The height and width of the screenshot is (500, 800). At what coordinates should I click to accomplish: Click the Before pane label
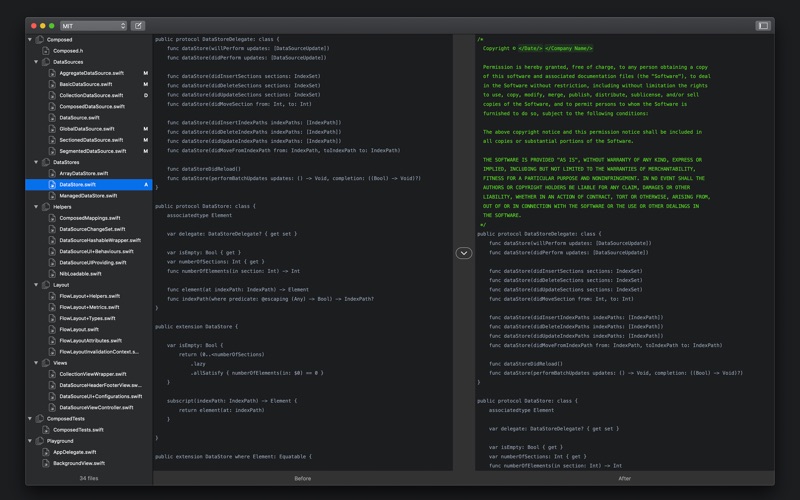coord(303,479)
